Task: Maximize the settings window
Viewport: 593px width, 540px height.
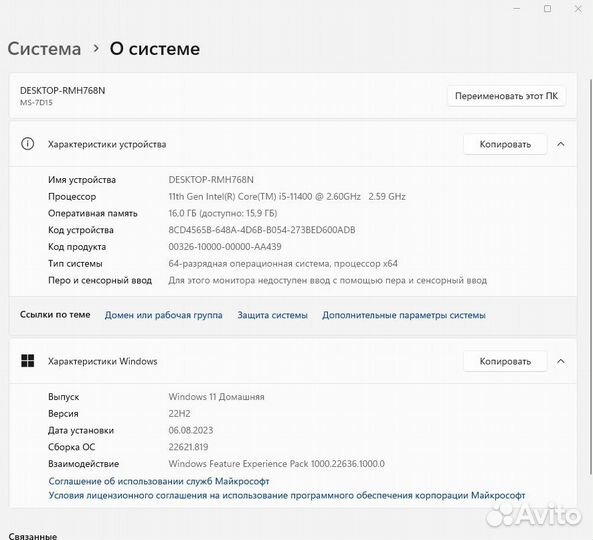Action: pyautogui.click(x=547, y=8)
